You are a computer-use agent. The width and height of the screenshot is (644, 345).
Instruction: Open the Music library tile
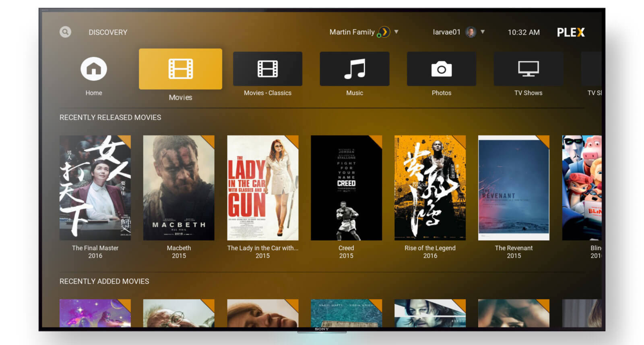click(x=354, y=69)
